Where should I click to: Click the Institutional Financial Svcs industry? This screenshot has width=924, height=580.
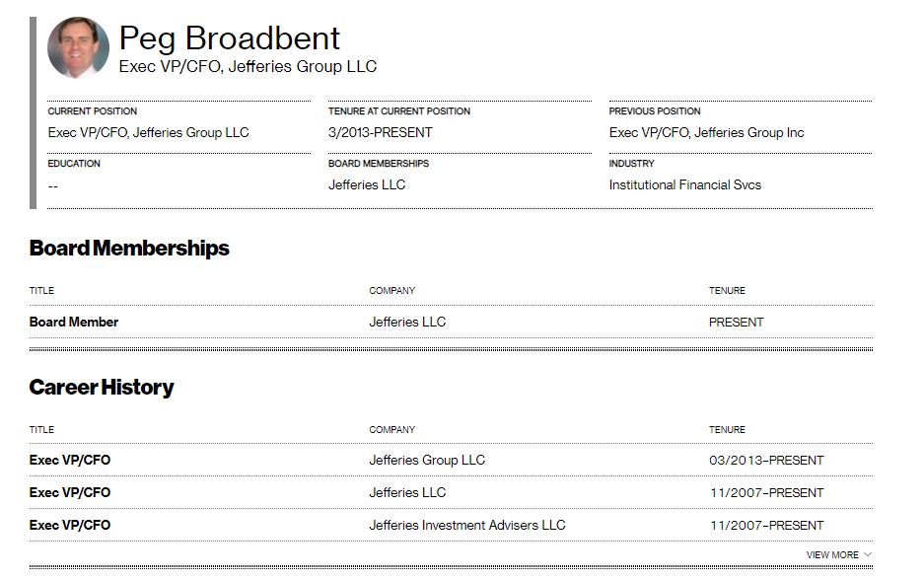684,184
